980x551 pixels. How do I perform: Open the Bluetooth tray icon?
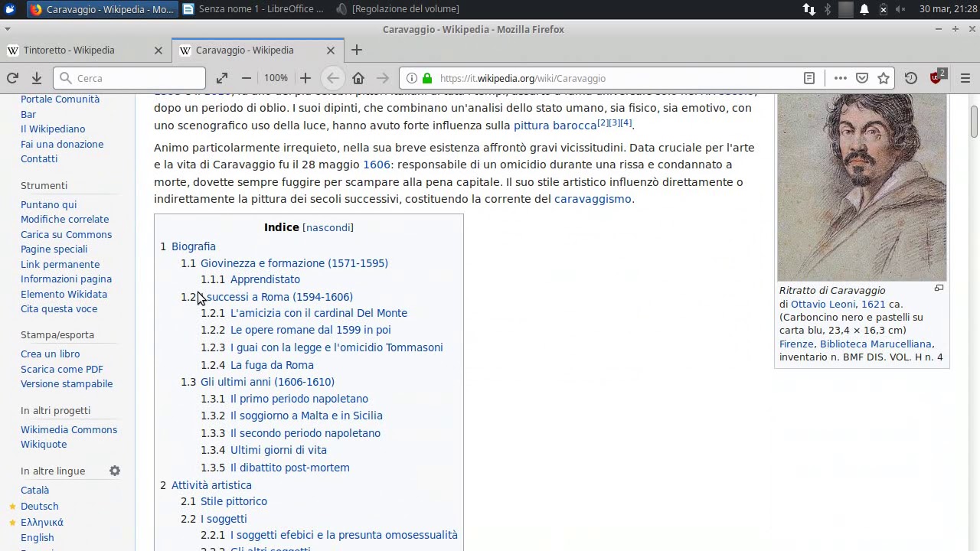click(828, 9)
